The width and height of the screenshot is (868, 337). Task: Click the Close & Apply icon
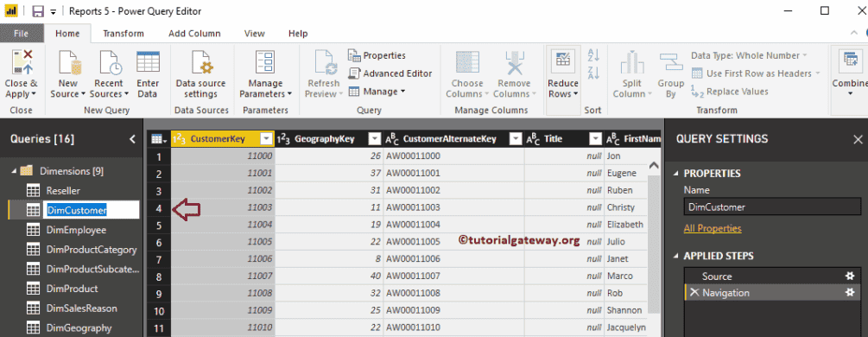click(22, 62)
